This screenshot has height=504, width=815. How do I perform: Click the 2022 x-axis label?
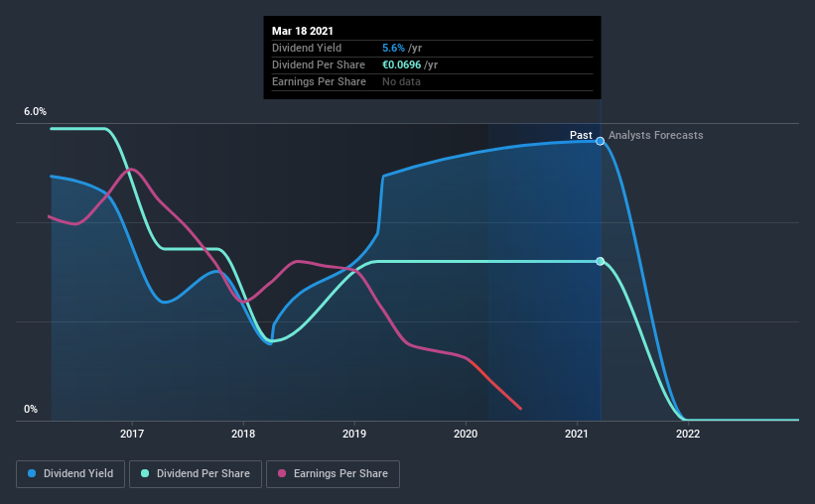tap(688, 434)
